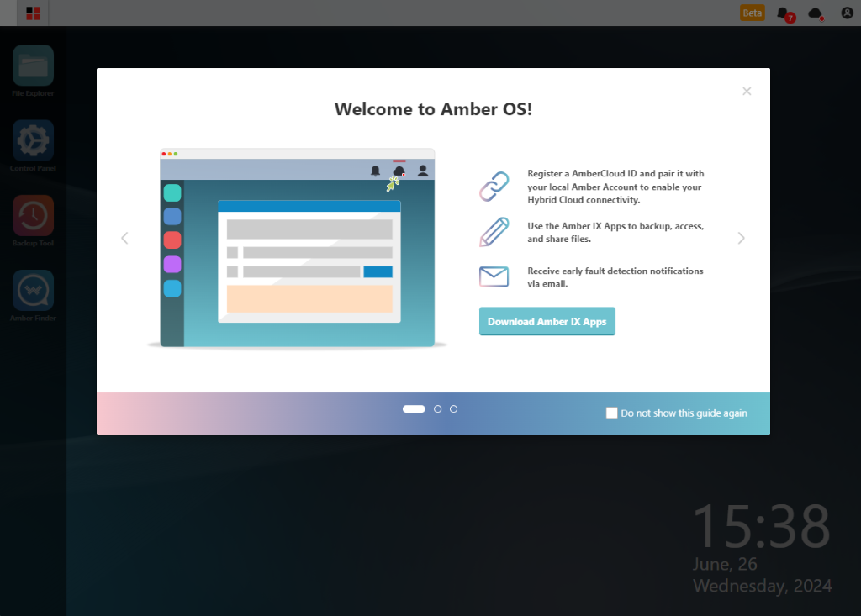Screen dimensions: 861x616
Task: Check Do not show this guide again
Action: 612,413
